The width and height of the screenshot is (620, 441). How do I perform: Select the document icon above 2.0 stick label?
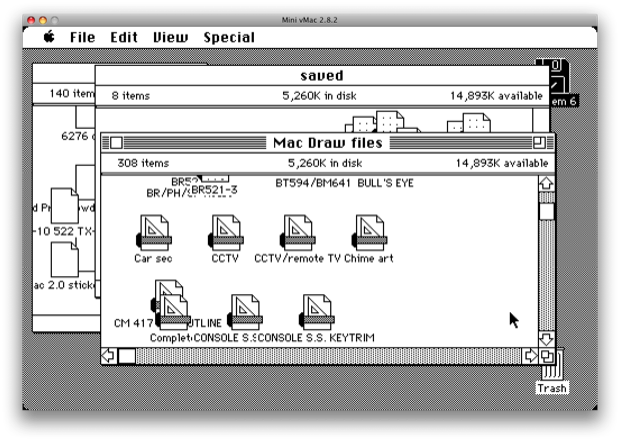(64, 259)
